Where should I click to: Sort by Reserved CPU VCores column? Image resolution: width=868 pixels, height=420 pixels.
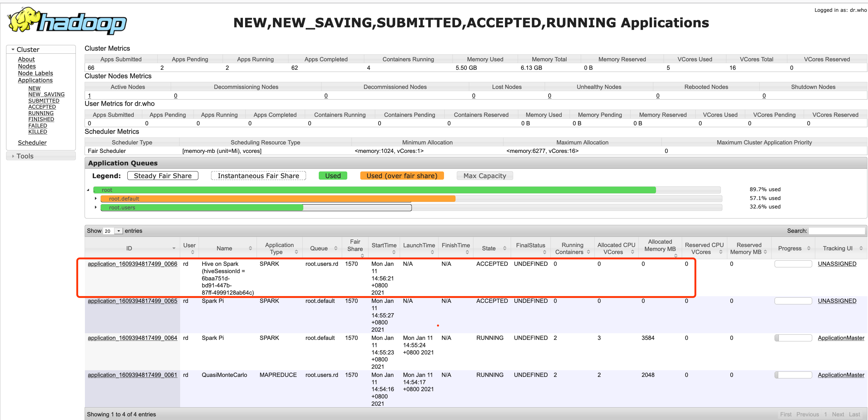[704, 248]
